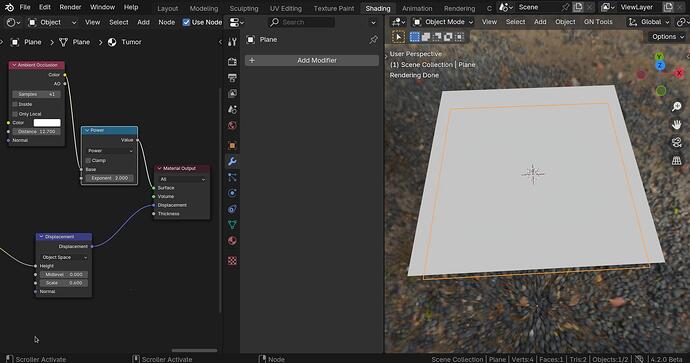Pin the Scene selector
The height and width of the screenshot is (363, 690).
565,7
